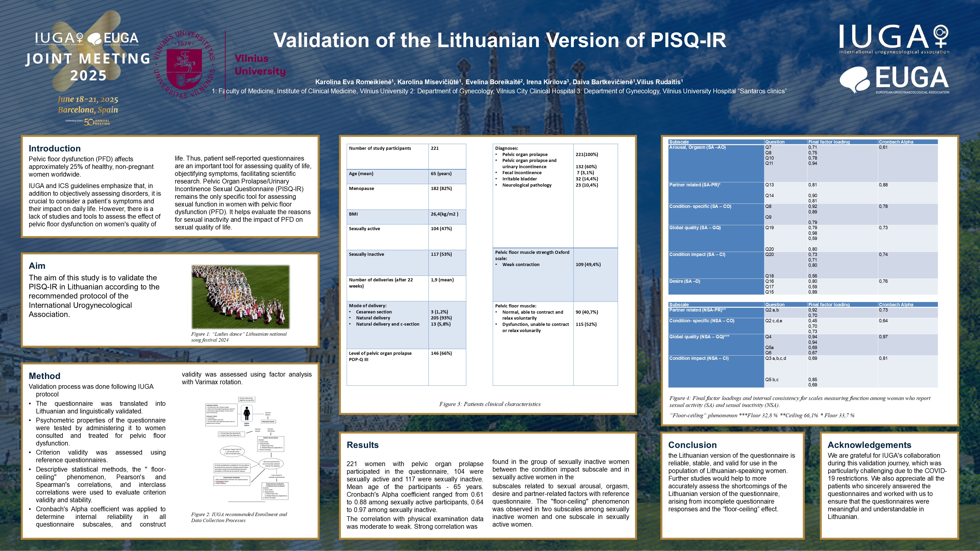980x551 pixels.
Task: Click the 'Desire (SA –D)' subscale row
Action: 803,287
